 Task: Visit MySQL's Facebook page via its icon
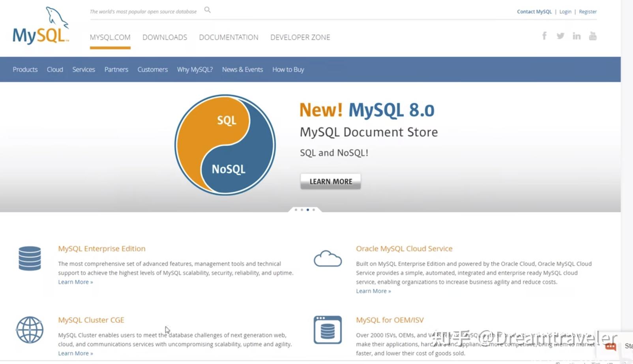pyautogui.click(x=544, y=35)
